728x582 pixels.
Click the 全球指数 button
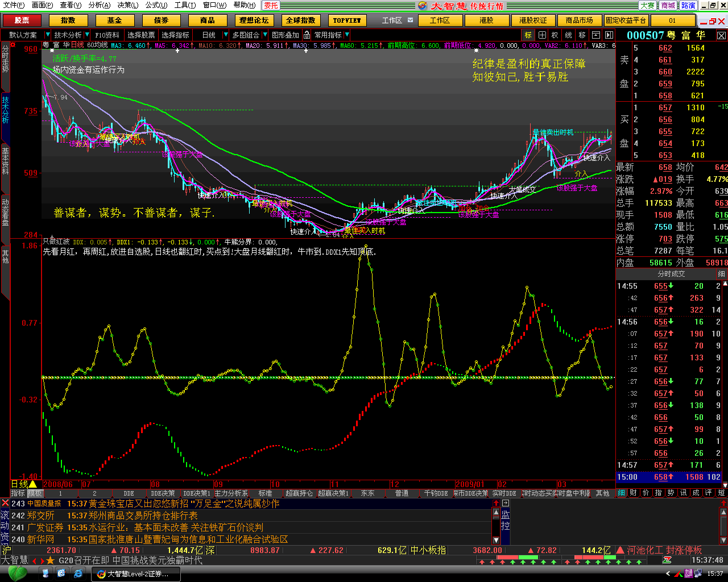tap(300, 20)
